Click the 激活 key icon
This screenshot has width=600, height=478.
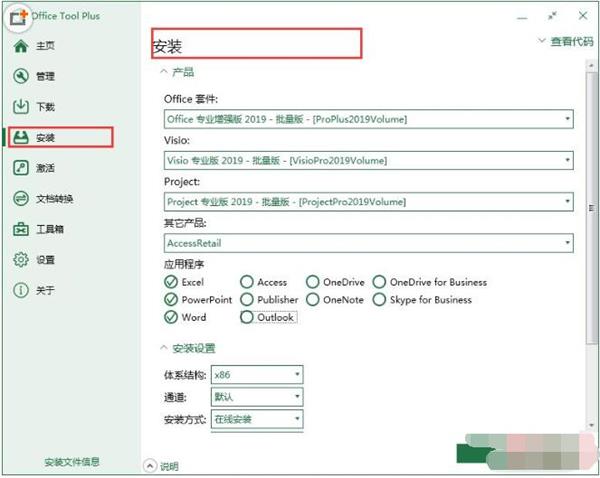tap(21, 168)
